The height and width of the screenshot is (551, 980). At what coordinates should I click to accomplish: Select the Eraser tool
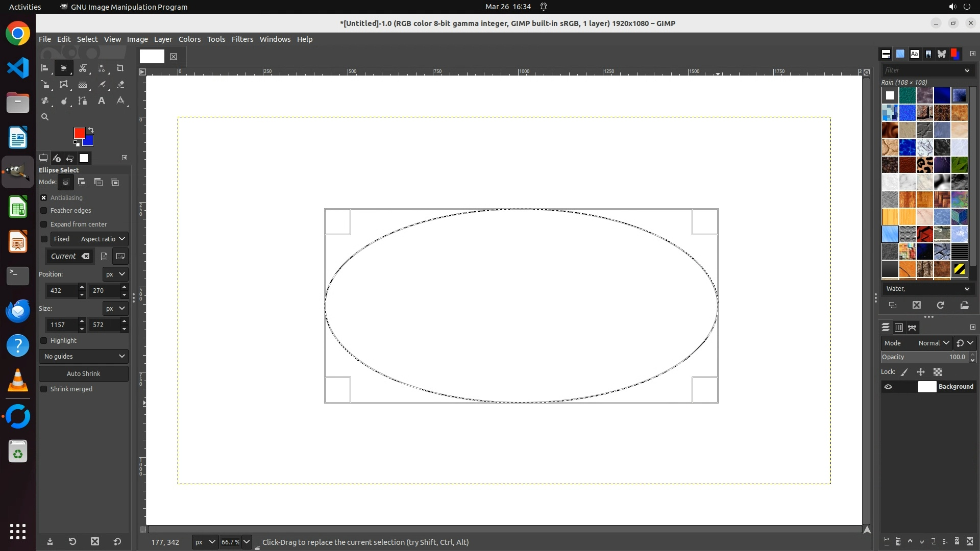tap(120, 85)
